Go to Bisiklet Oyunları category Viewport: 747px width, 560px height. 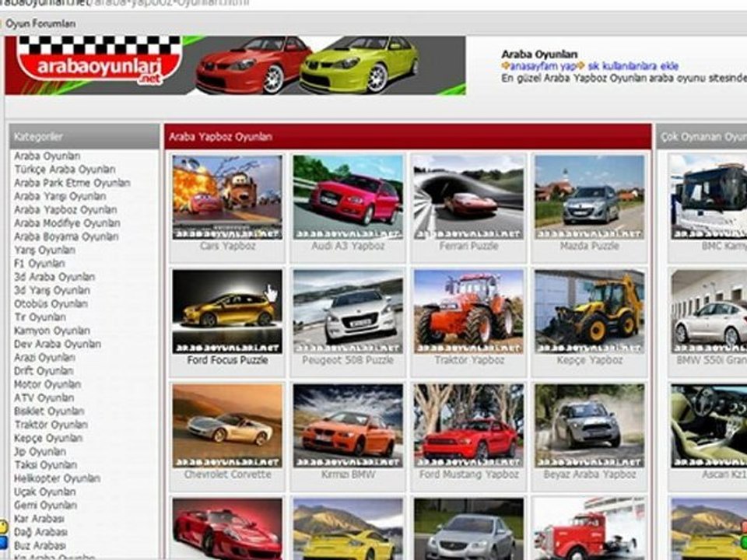click(49, 411)
